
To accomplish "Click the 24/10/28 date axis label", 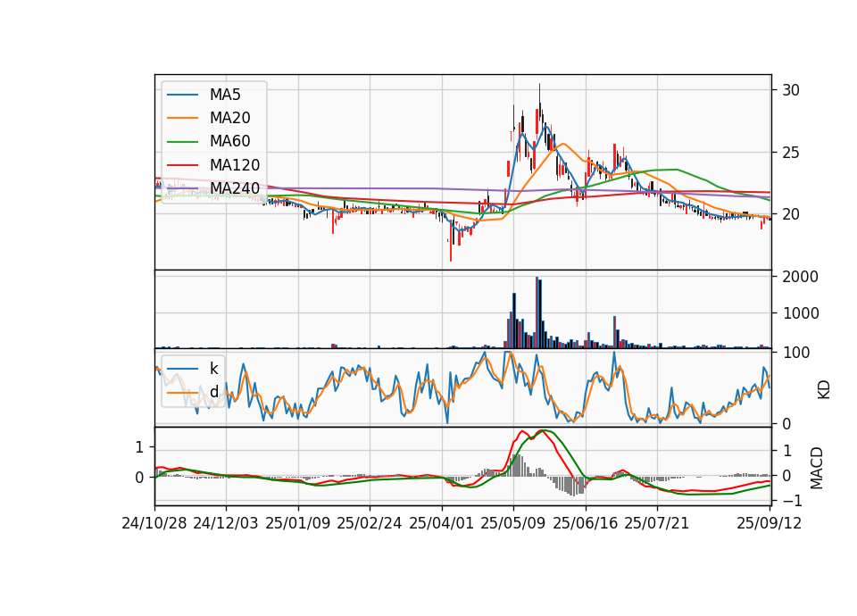I will click(x=154, y=523).
